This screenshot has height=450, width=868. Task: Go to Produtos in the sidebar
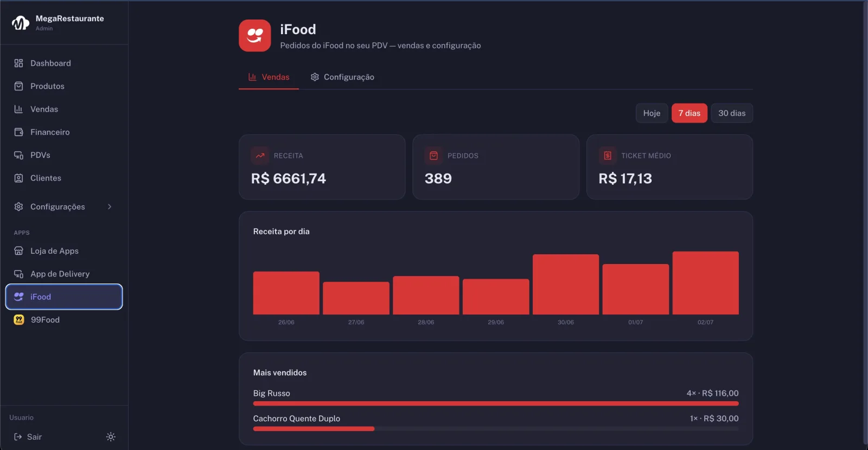pyautogui.click(x=64, y=86)
